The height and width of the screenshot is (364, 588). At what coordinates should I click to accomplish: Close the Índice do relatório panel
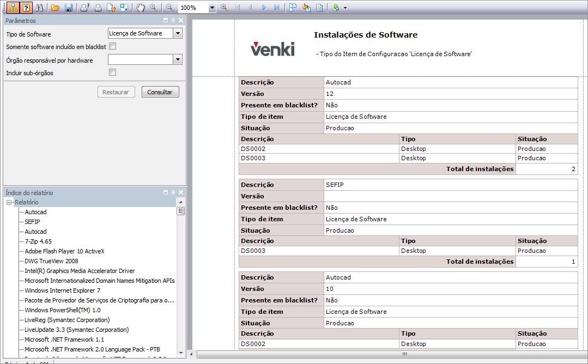181,192
